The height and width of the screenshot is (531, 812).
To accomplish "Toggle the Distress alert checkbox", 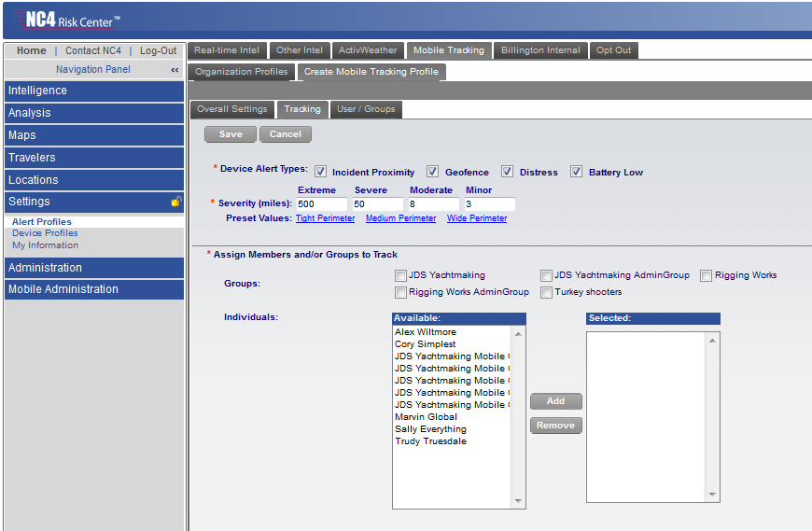I will (507, 172).
